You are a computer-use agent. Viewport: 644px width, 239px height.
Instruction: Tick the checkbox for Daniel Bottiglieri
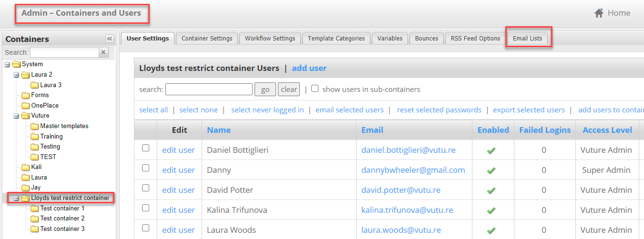[145, 148]
